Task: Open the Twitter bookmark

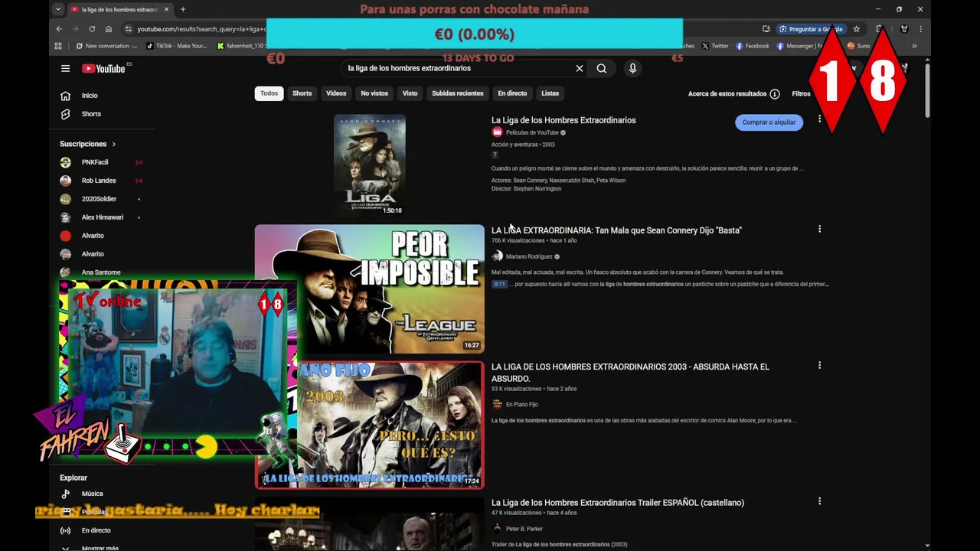Action: (x=715, y=46)
